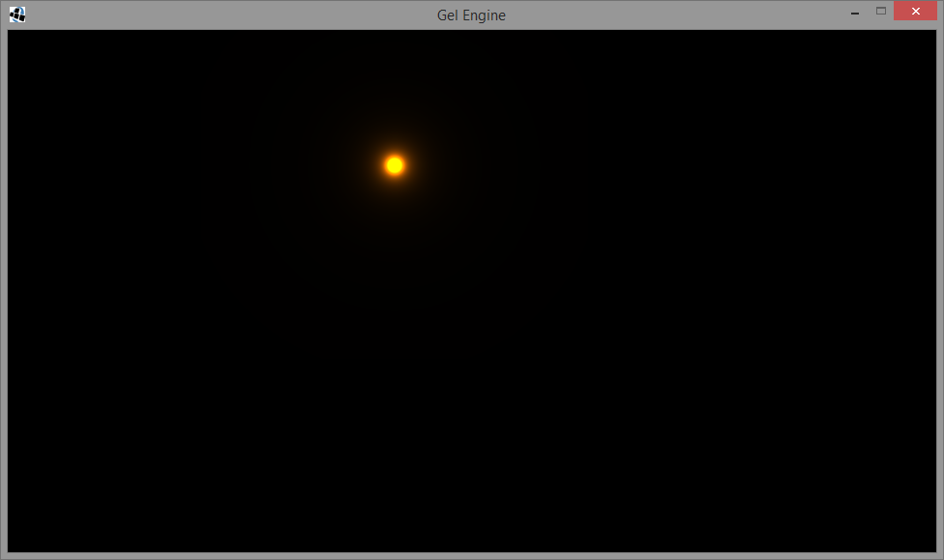Click the Gel Engine app icon
Screen dimensions: 944x560
(x=16, y=15)
